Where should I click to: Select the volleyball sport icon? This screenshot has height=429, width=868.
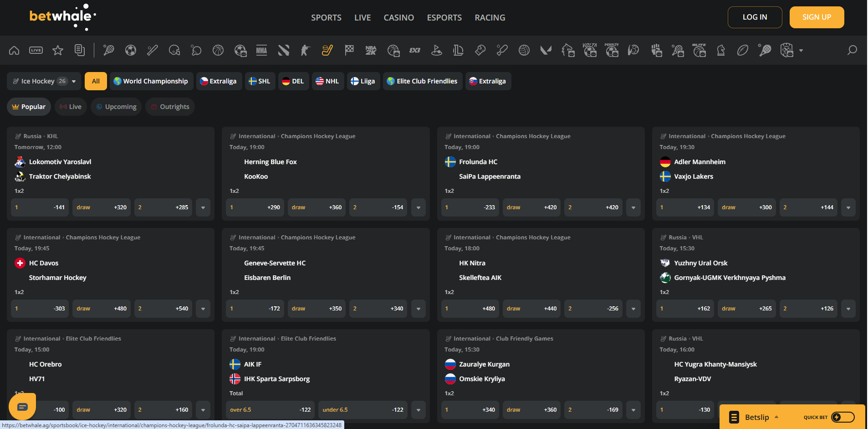click(x=524, y=50)
